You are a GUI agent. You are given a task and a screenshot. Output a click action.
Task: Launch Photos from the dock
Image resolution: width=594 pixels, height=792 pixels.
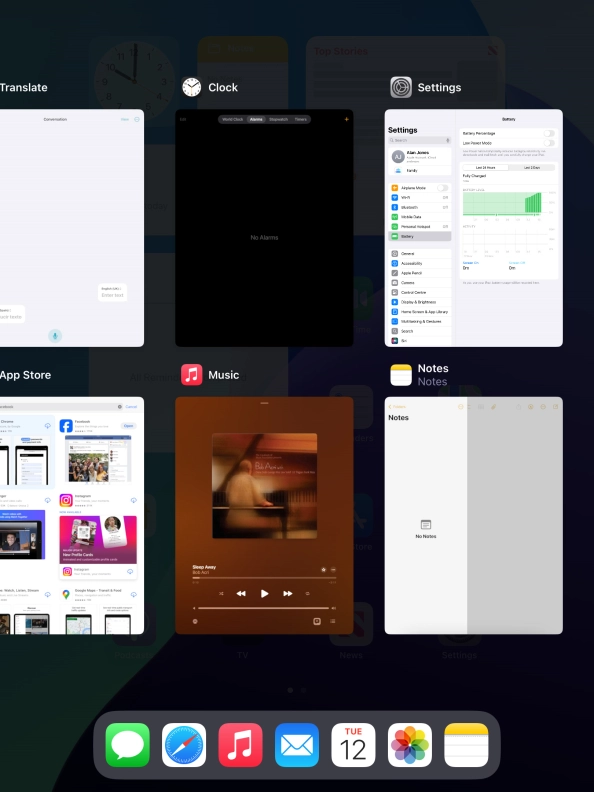(x=410, y=745)
